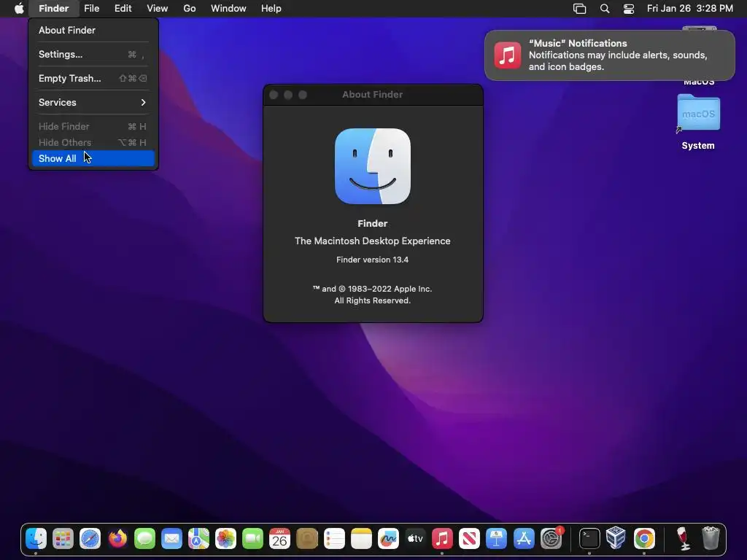Open the Apple menu
747x560 pixels.
[18, 8]
